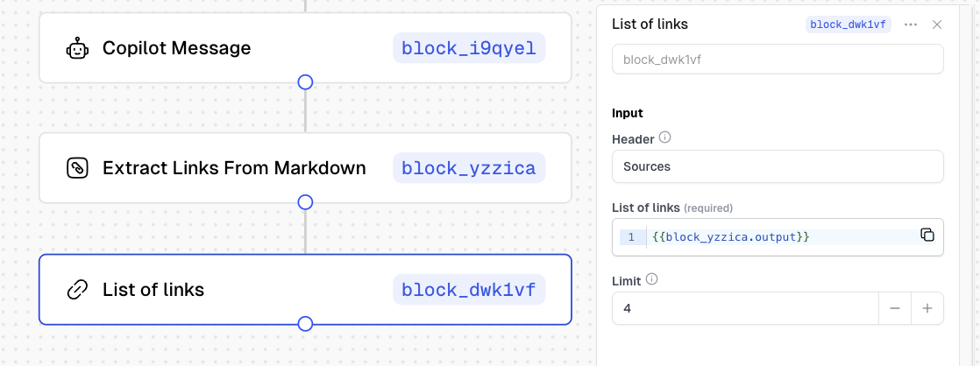
Task: Click the chain-link icon on List of links node
Action: [x=78, y=290]
